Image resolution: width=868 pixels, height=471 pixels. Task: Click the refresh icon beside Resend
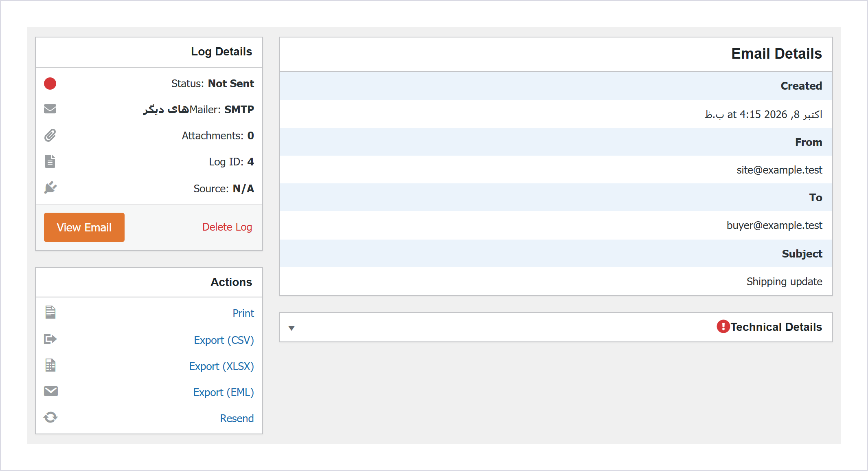(50, 417)
